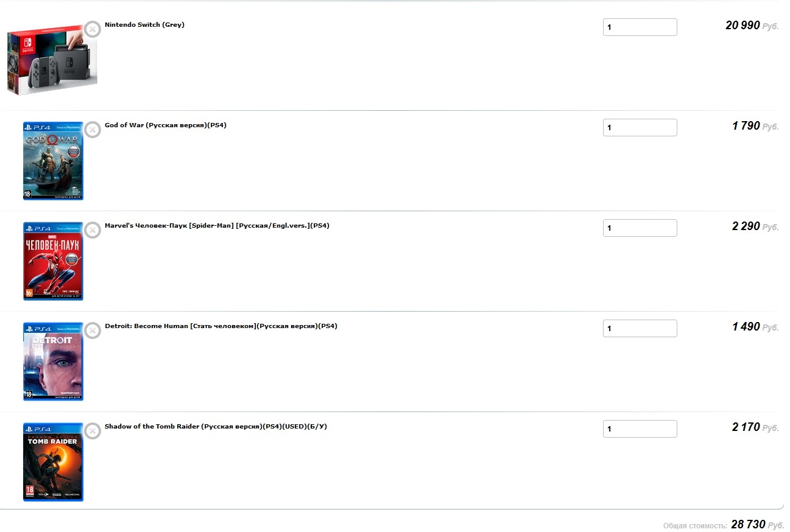Viewport: 790px width, 532px height.
Task: Select the Detroit: Become Human quantity box
Action: point(640,329)
